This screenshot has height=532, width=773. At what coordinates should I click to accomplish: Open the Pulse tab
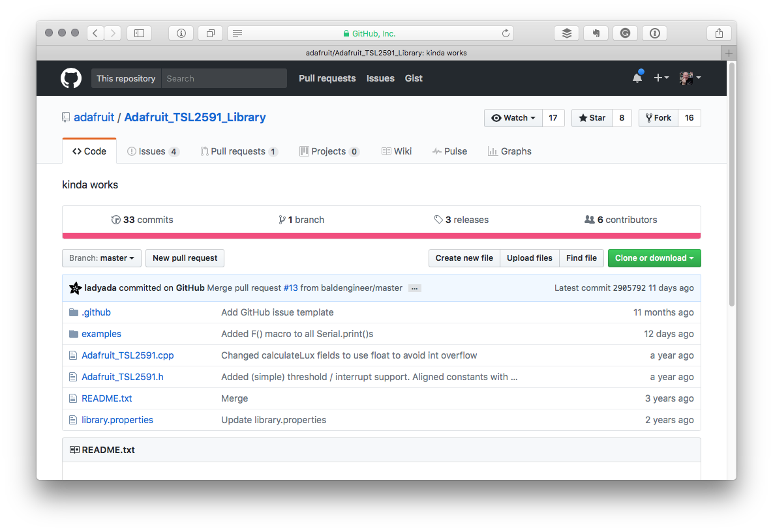(449, 151)
